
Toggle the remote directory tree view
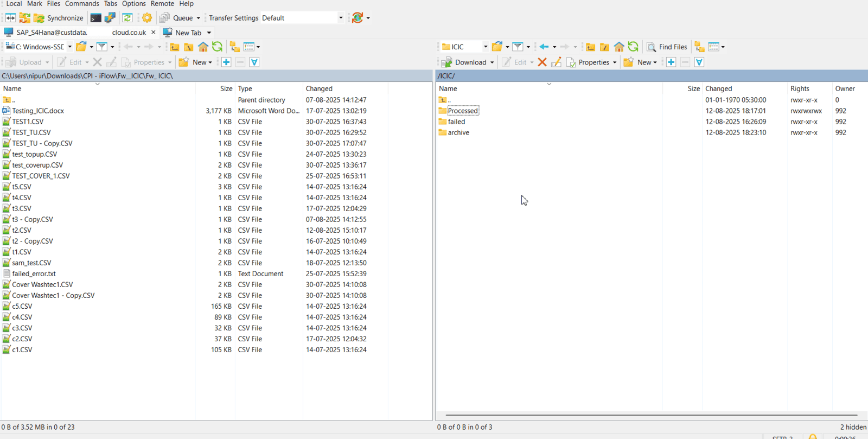699,47
